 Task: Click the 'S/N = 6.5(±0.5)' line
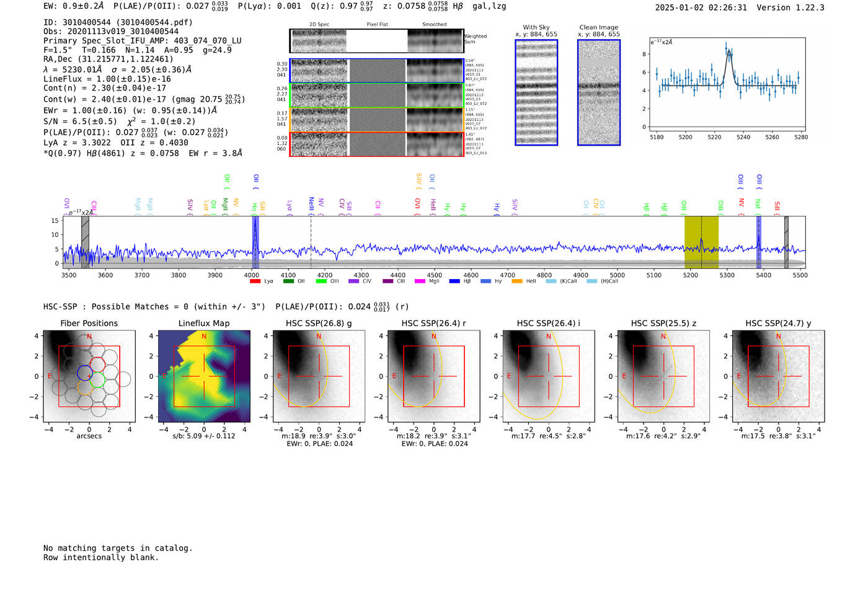pos(80,122)
